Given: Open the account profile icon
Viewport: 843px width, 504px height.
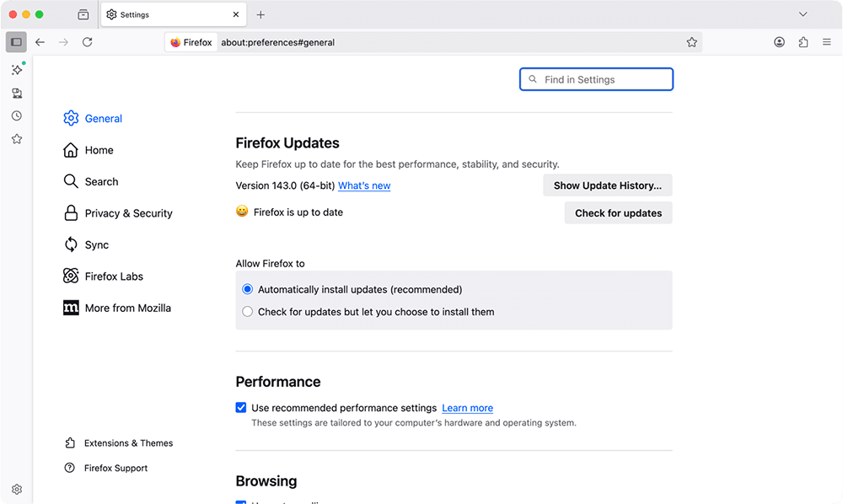Looking at the screenshot, I should pos(780,42).
